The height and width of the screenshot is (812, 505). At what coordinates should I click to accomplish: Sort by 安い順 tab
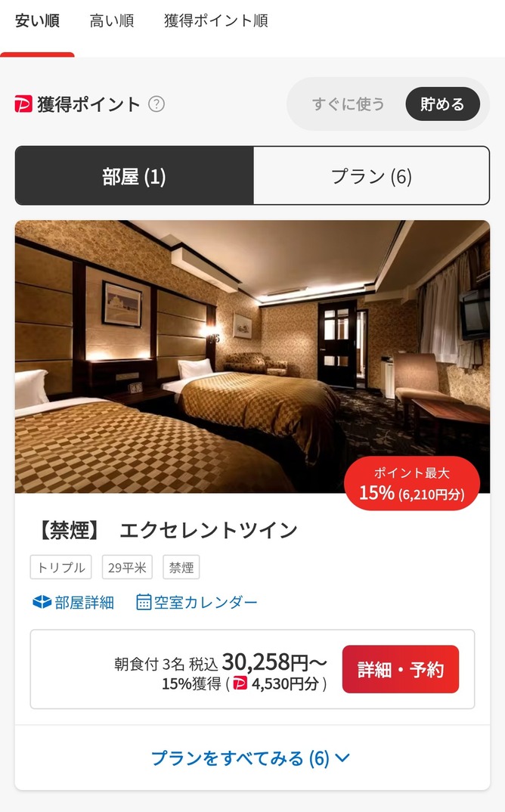pyautogui.click(x=37, y=21)
